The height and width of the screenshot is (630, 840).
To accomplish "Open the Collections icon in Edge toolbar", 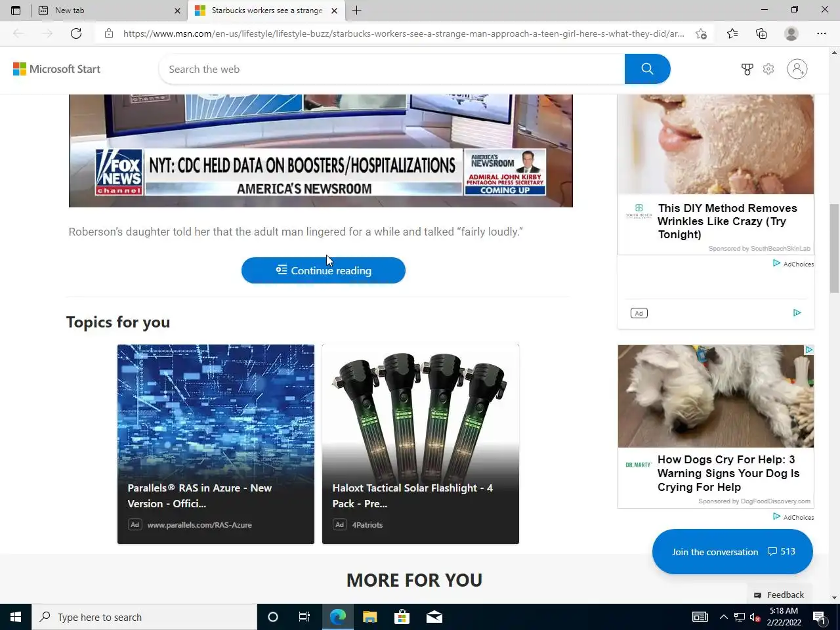I will tap(761, 33).
